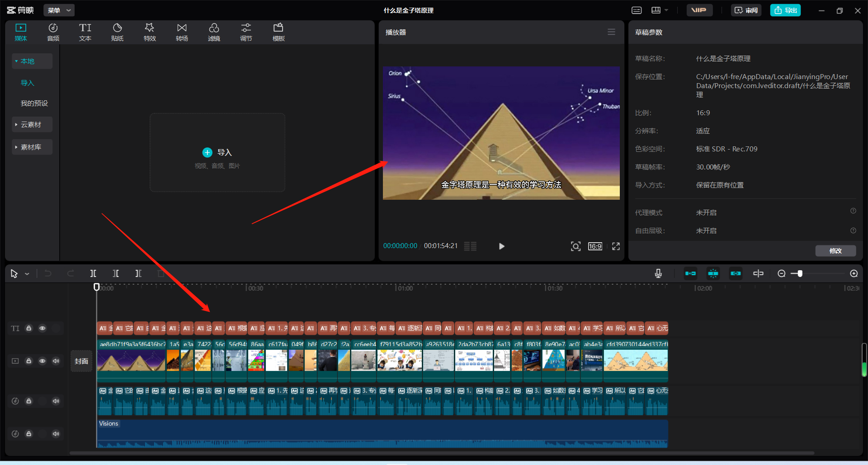Click the split clip tool
This screenshot has width=868, height=465.
click(x=93, y=273)
